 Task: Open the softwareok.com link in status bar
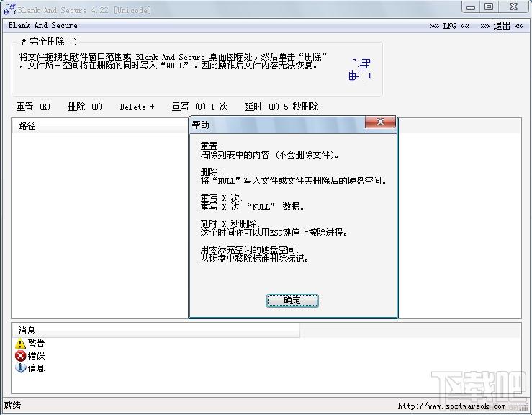(451, 406)
